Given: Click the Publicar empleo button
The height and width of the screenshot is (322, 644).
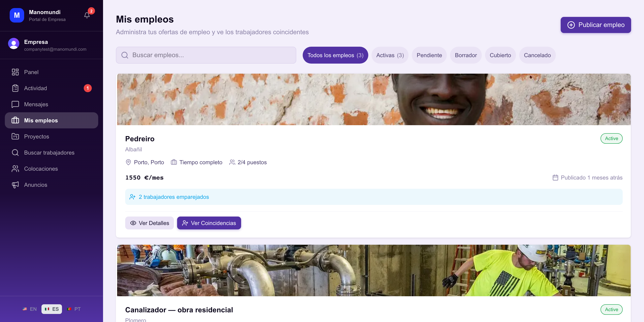Looking at the screenshot, I should point(595,25).
